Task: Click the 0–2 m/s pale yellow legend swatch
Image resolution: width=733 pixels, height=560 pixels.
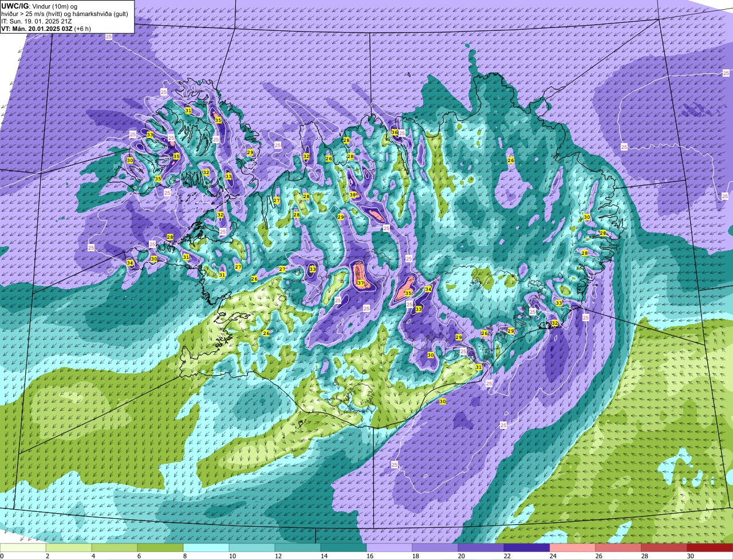Action: tap(23, 548)
